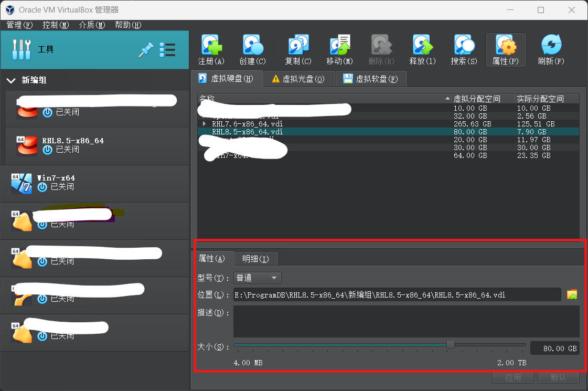Click the 创建(C) create disk icon
This screenshot has width=588, height=391.
(x=252, y=49)
